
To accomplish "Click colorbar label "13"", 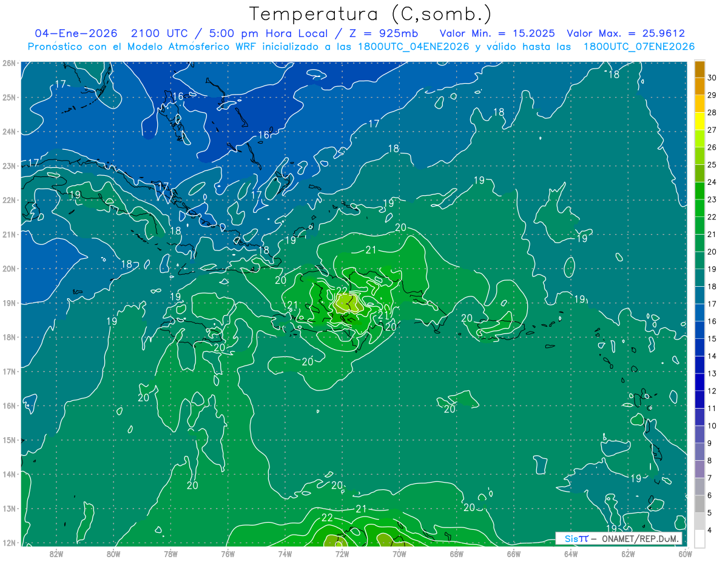I will click(712, 373).
